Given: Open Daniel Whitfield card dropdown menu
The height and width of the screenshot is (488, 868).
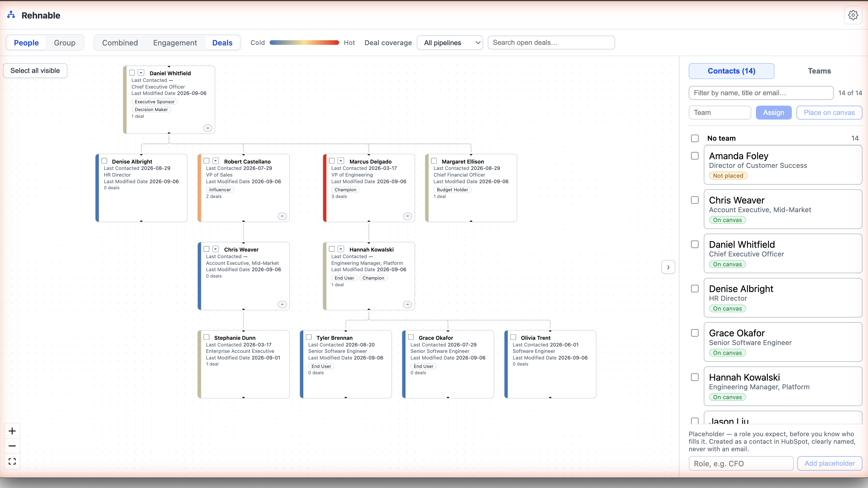Looking at the screenshot, I should (141, 73).
